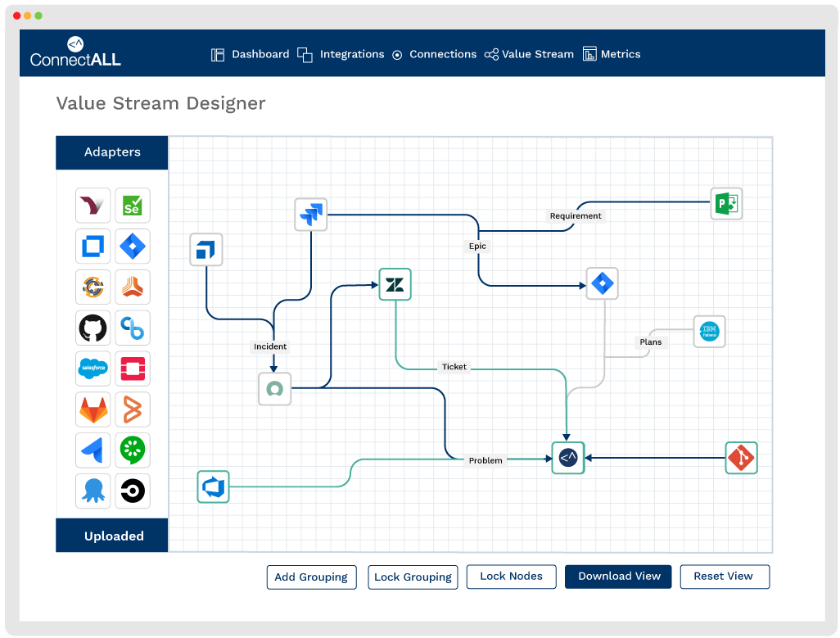Click the ConnectALL logo

[x=75, y=52]
